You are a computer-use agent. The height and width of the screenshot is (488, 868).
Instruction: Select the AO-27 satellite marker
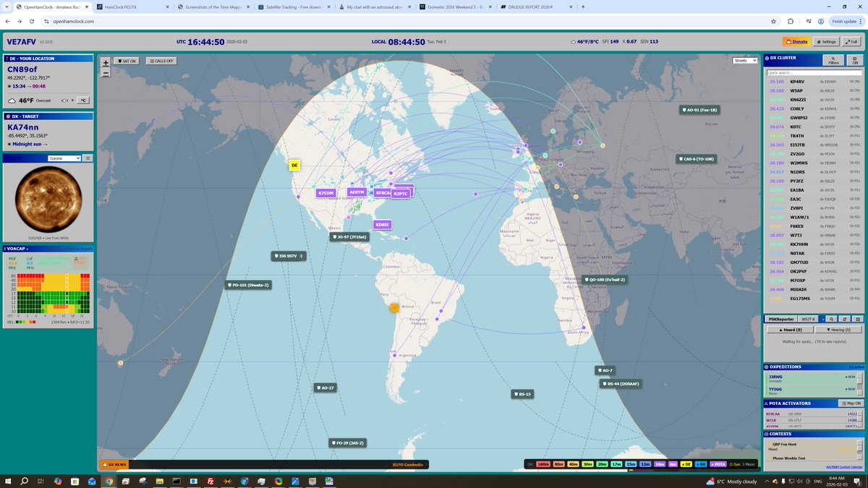(324, 388)
